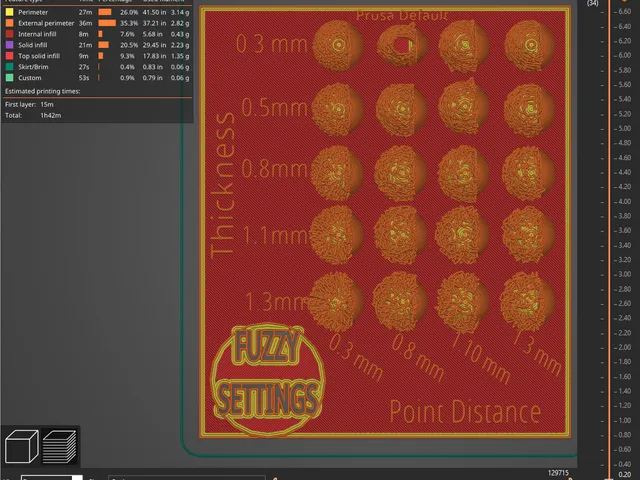Toggle the yellow Perimeter legend swatch

click(9, 12)
